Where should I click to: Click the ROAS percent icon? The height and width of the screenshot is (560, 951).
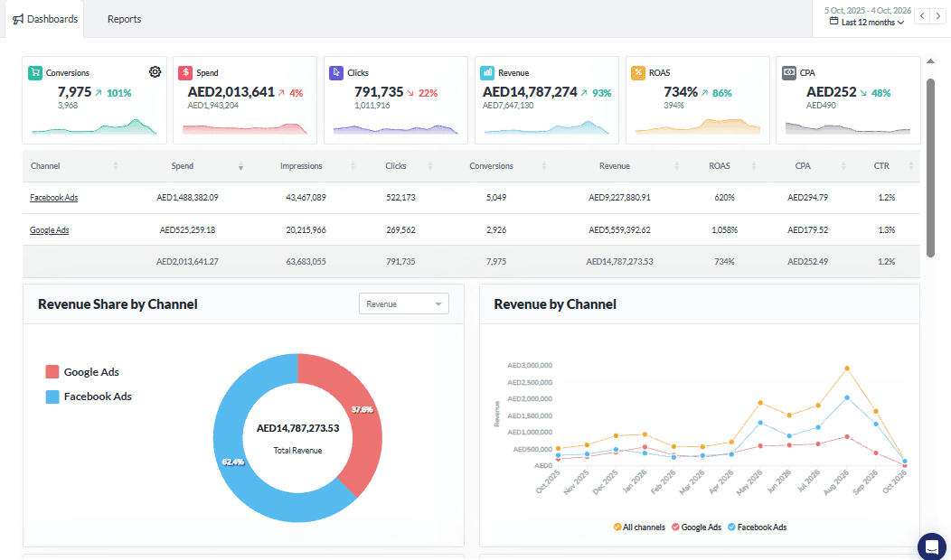pos(638,73)
